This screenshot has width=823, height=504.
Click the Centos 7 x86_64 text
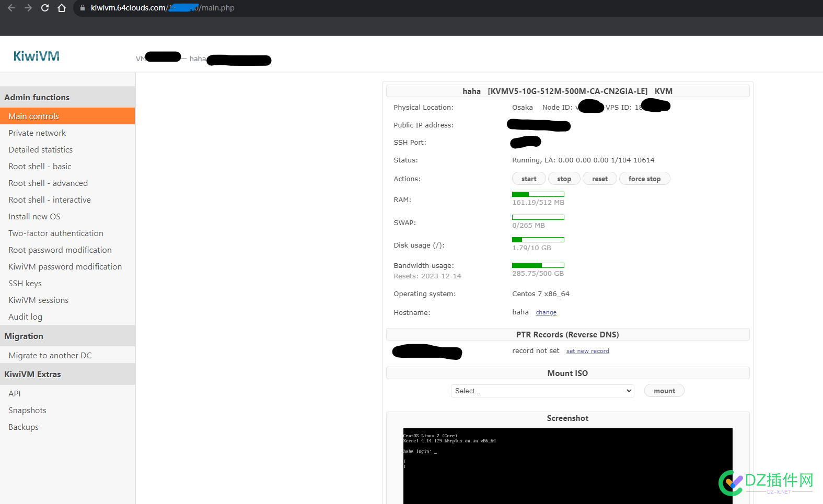(x=541, y=294)
